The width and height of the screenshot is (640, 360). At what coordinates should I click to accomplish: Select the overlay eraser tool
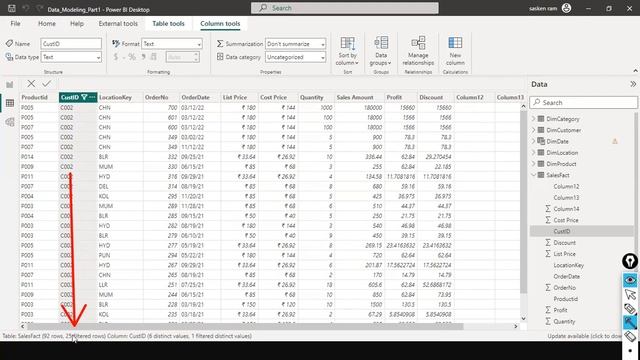[630, 336]
